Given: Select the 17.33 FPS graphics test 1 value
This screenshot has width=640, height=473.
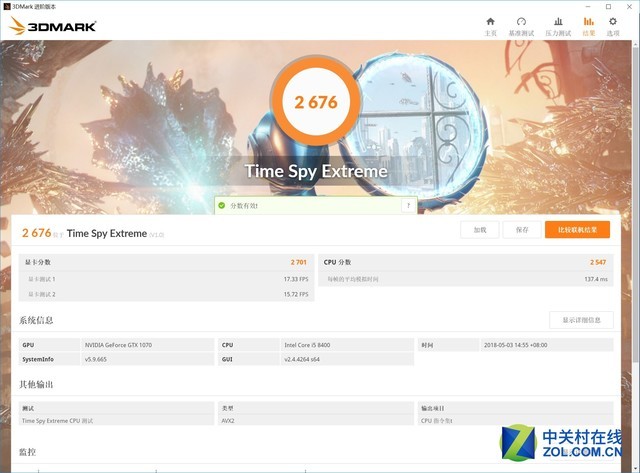Looking at the screenshot, I should (296, 279).
